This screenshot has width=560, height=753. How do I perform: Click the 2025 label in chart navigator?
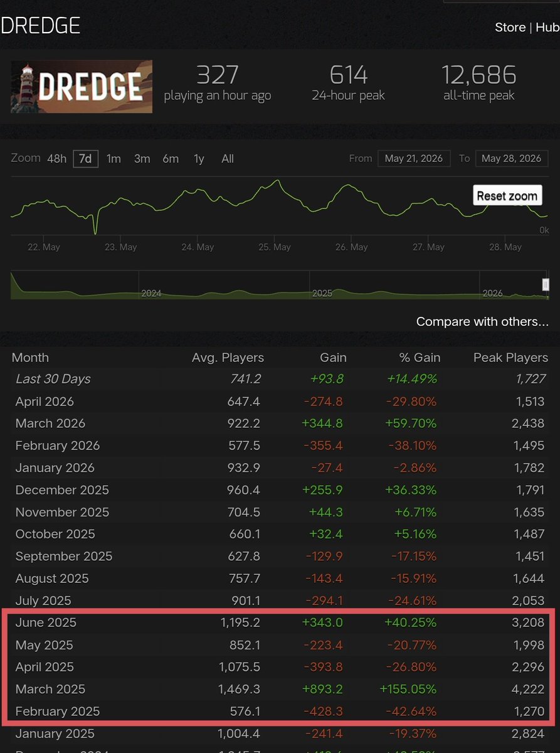[x=322, y=293]
